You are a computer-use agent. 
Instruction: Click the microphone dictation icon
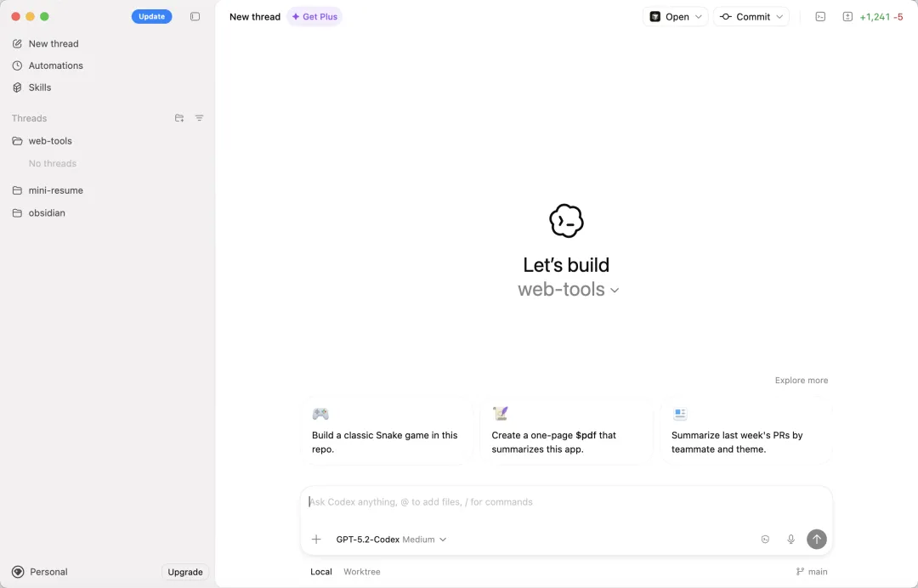[791, 540]
